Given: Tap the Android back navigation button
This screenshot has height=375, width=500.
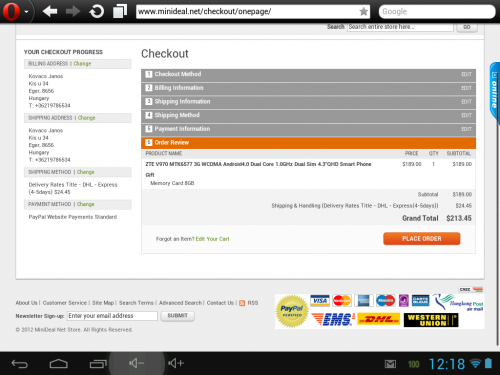Looking at the screenshot, I should (x=20, y=364).
